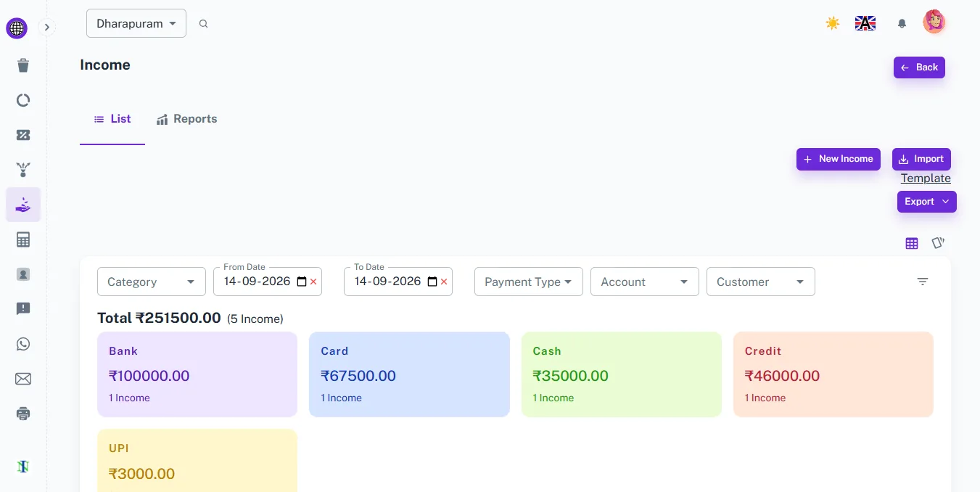Open the Dharapuram branch dropdown

click(136, 23)
